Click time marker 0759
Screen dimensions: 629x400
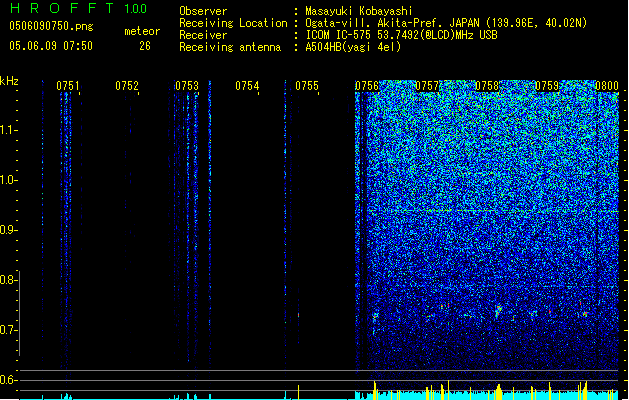547,86
